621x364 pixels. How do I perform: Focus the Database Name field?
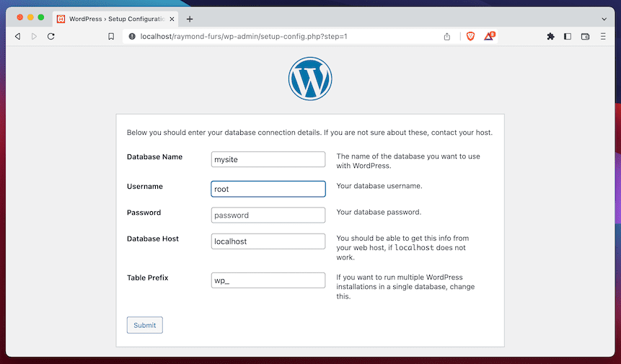(x=268, y=159)
